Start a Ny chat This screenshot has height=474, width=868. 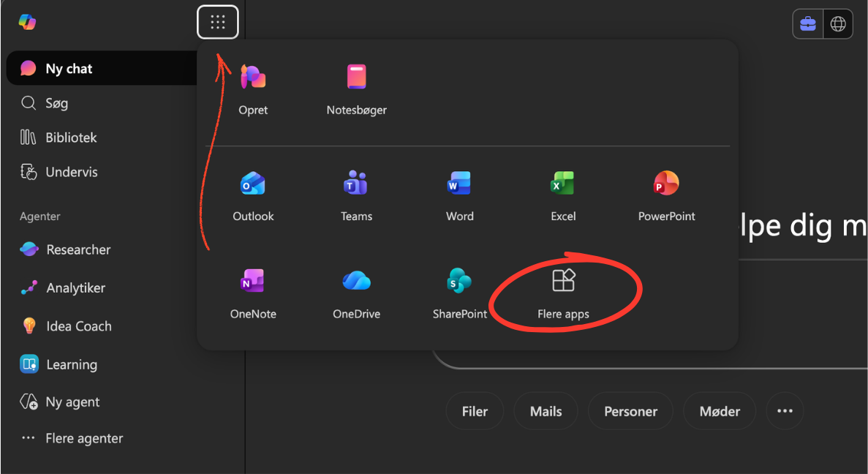[x=102, y=68]
